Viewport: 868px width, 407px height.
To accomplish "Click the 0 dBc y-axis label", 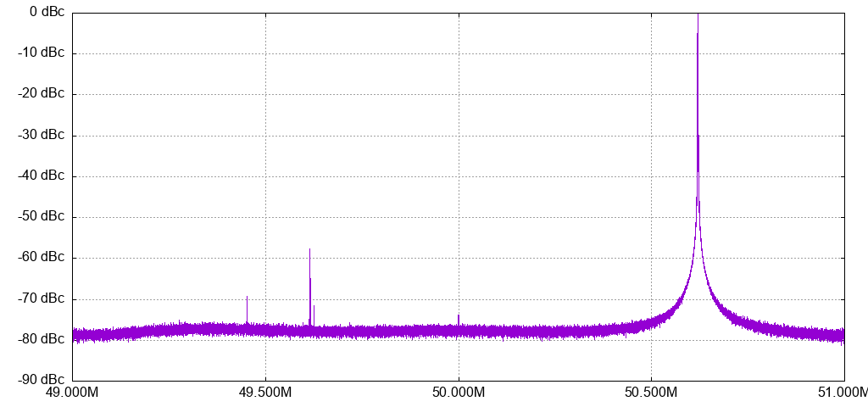I will pyautogui.click(x=46, y=12).
